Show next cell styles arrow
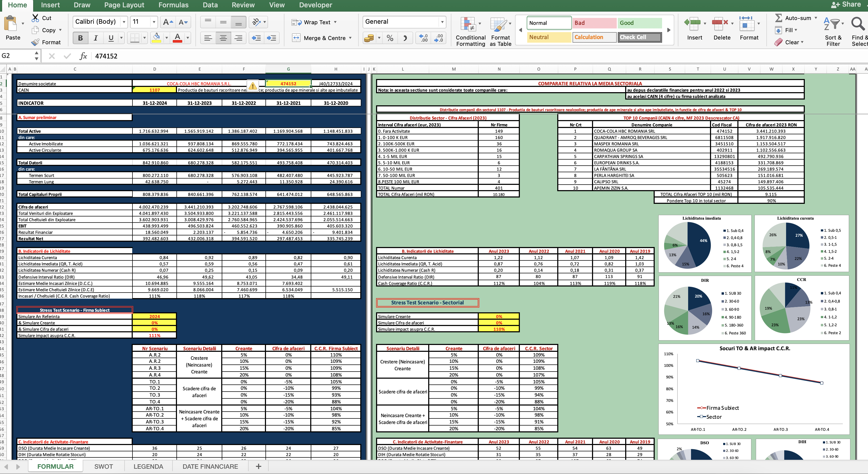This screenshot has width=868, height=474. (669, 30)
